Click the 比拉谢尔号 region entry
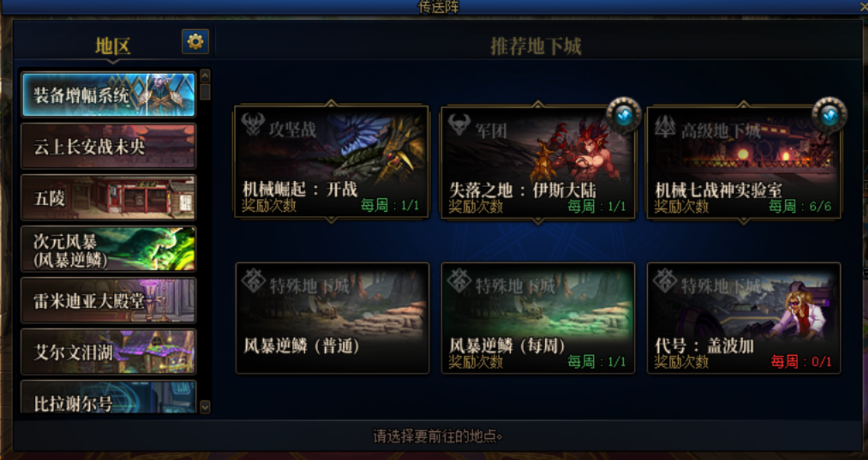Viewport: 868px width, 460px height. click(x=108, y=398)
